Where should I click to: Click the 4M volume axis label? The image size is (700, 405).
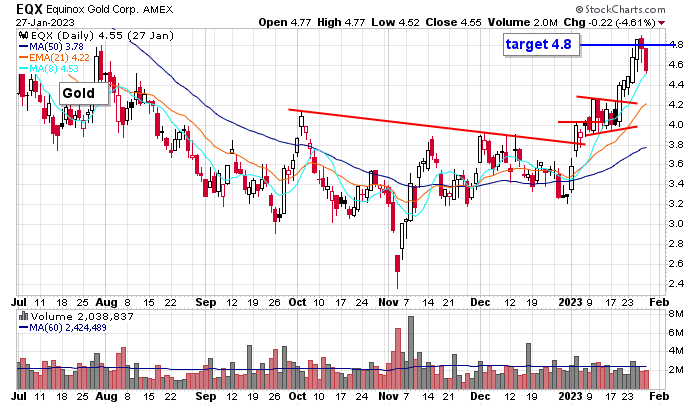[676, 351]
